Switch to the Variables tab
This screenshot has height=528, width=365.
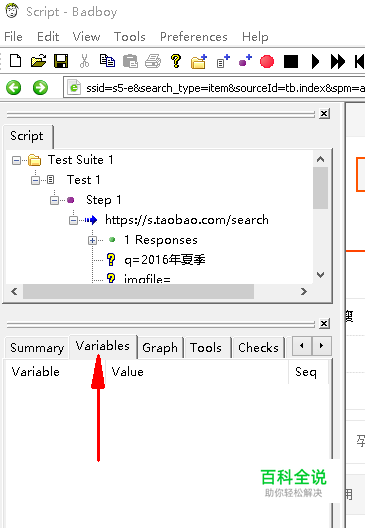coord(103,346)
